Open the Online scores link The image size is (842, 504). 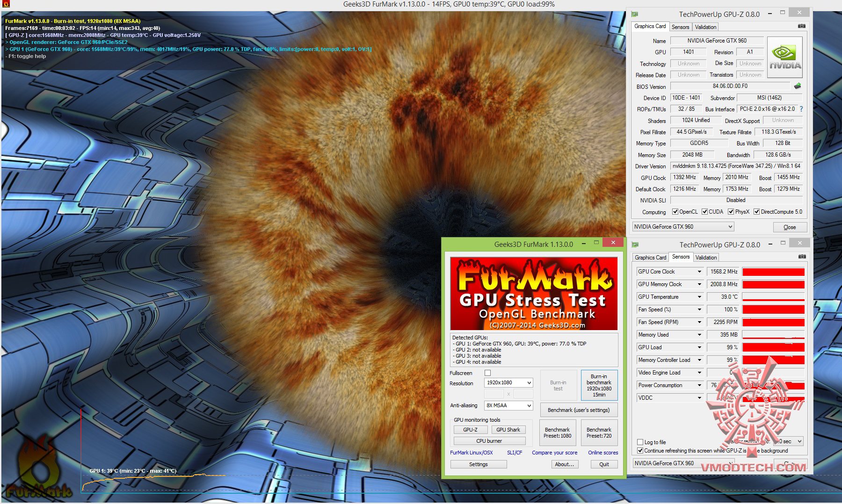603,453
